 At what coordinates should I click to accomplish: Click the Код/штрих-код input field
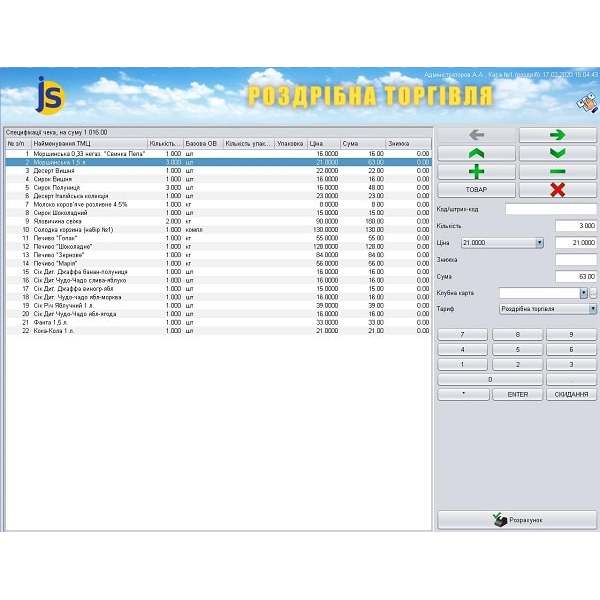pyautogui.click(x=550, y=209)
